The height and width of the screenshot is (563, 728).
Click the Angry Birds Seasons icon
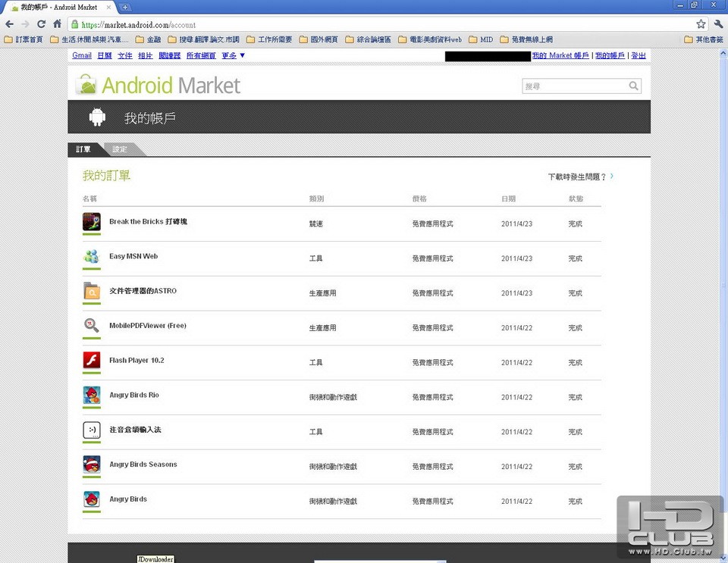point(92,464)
